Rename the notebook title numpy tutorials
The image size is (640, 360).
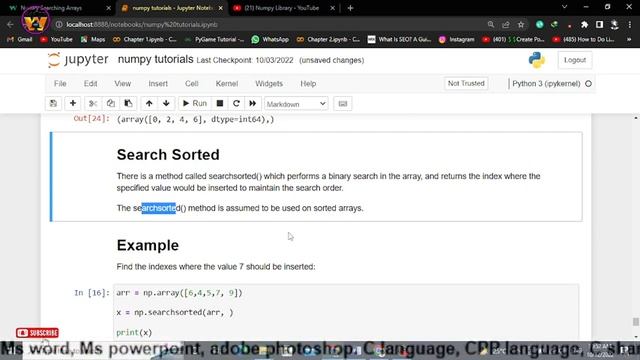tap(156, 60)
